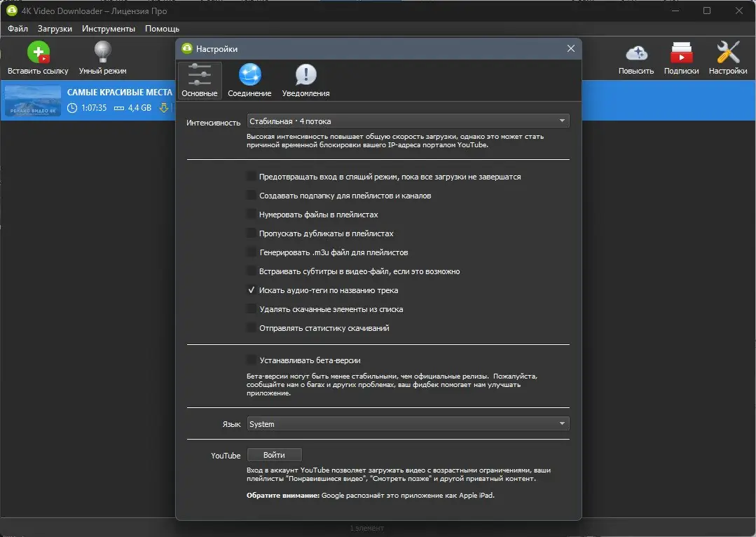Open the video thumbnail in downloads list
Screen dimensions: 756x537
coord(33,100)
